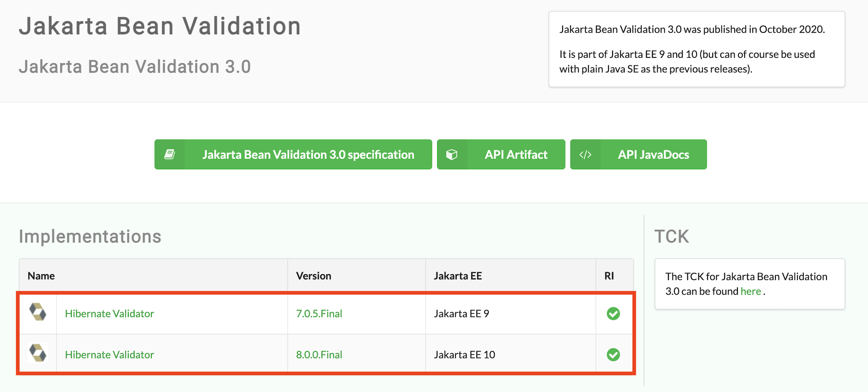
Task: Open Hibernate Validator link for version 8.0.0.Final
Action: (109, 355)
